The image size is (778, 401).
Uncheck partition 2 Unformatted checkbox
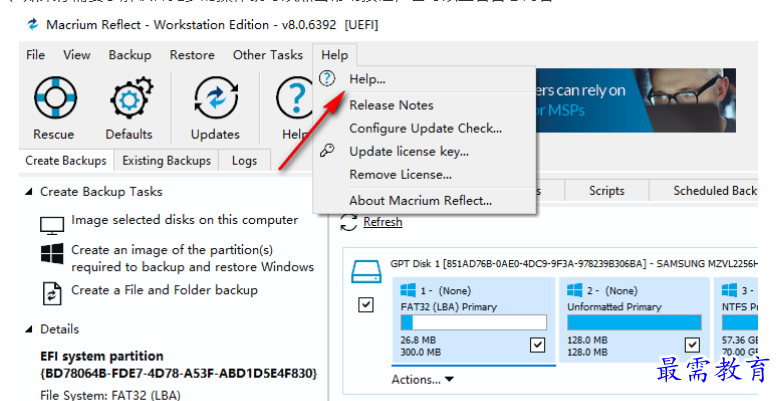692,344
